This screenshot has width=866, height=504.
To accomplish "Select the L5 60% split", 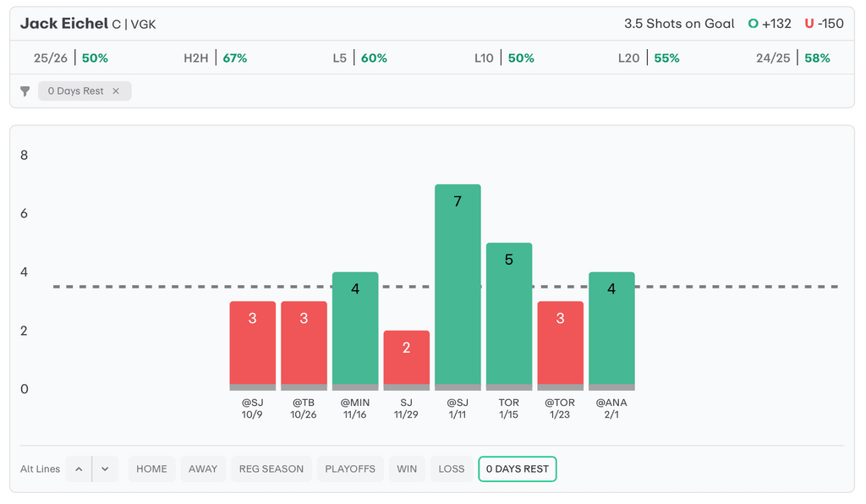I will (359, 58).
